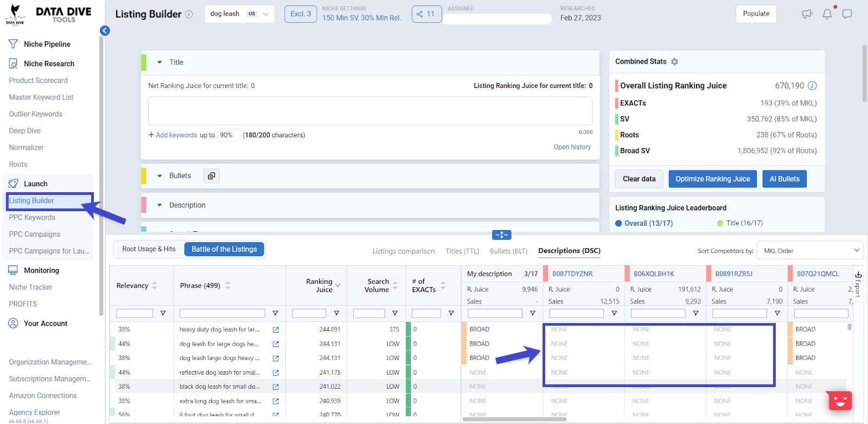This screenshot has height=424, width=868.
Task: Open external link for reflective dog leash phrase
Action: click(x=276, y=372)
